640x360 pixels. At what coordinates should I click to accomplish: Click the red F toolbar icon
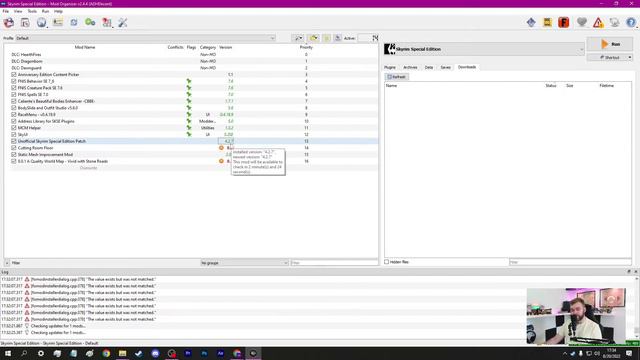point(564,22)
